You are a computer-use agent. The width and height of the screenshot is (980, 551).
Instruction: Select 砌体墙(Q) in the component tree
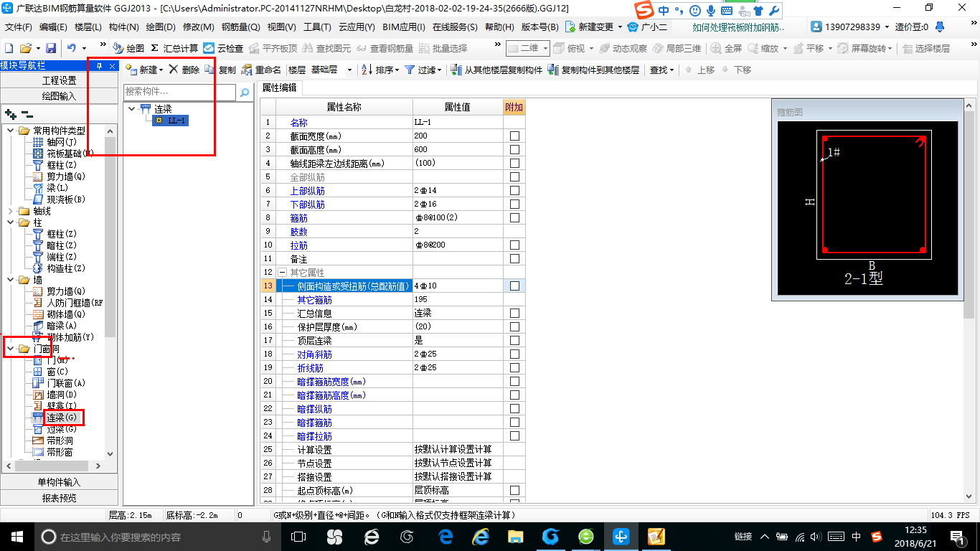coord(60,314)
